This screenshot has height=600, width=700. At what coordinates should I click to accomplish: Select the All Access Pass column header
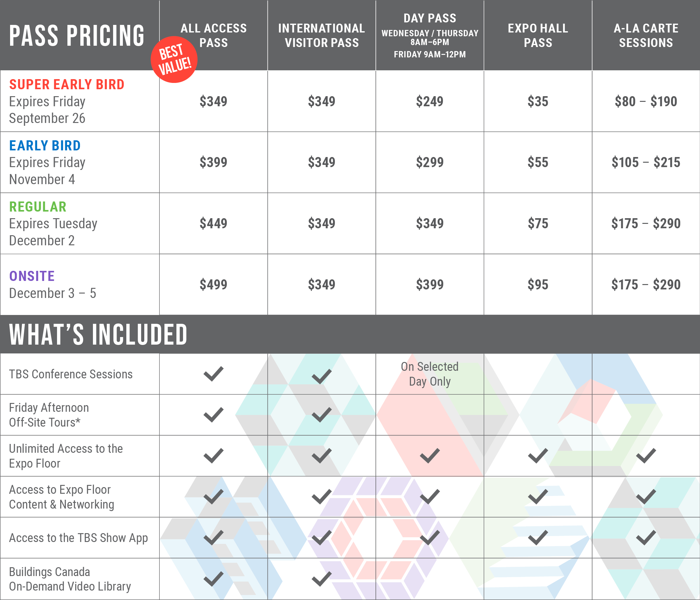click(214, 35)
